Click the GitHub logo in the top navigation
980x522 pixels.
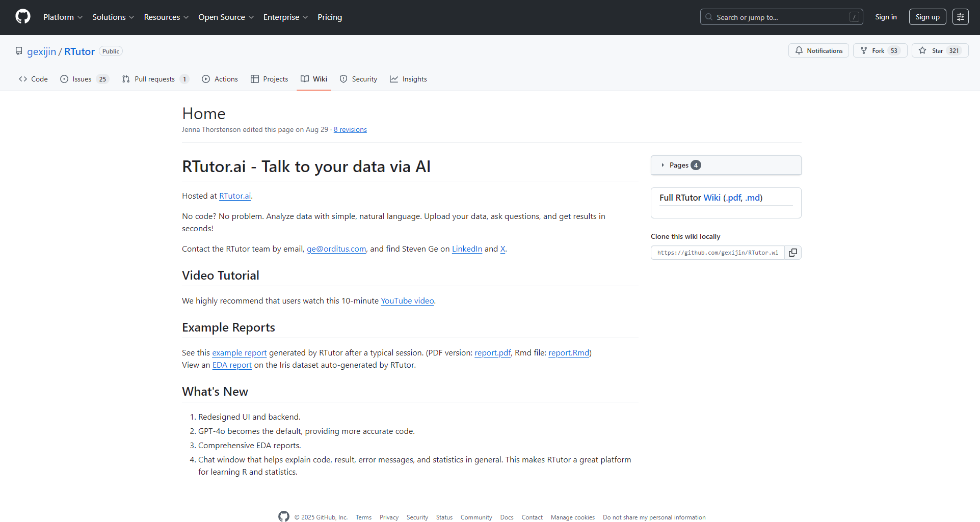(x=22, y=16)
